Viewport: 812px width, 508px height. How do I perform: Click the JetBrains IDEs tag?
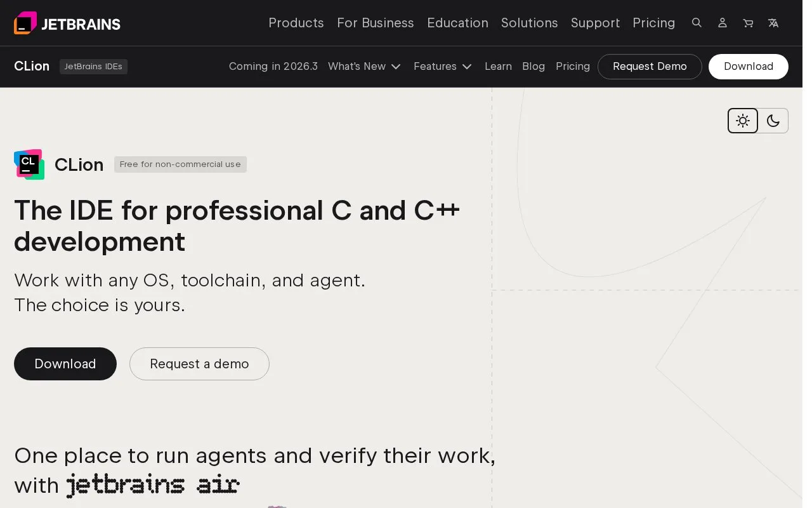point(93,67)
